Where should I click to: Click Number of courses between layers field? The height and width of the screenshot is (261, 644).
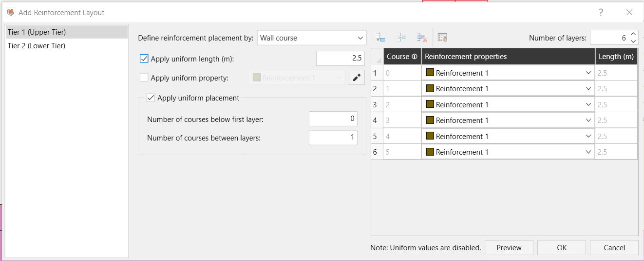[x=333, y=138]
